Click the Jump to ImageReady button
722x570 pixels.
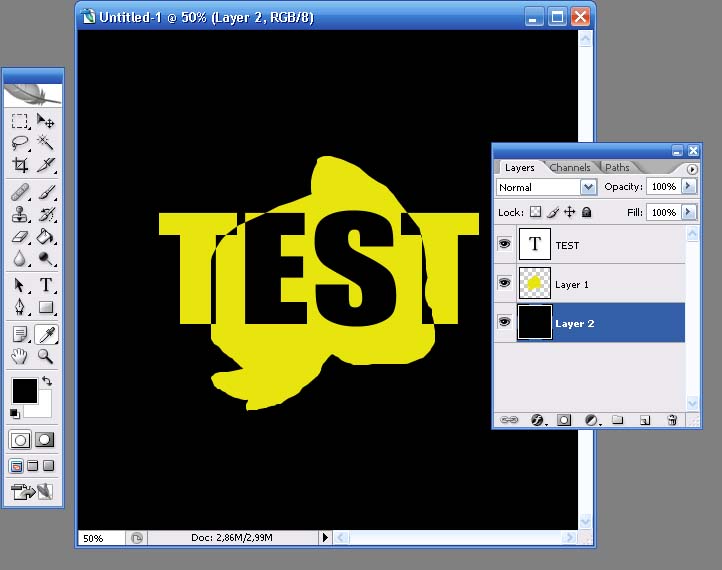tap(32, 491)
